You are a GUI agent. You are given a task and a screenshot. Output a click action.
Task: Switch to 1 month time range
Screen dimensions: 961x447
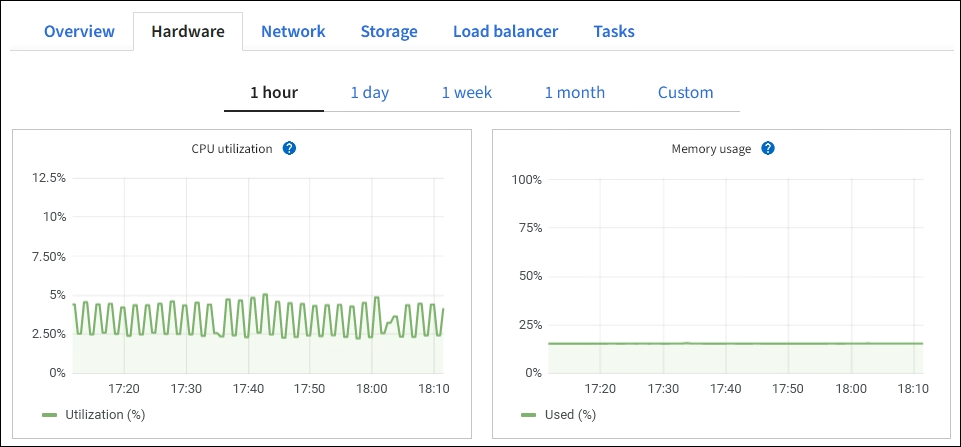coord(574,92)
